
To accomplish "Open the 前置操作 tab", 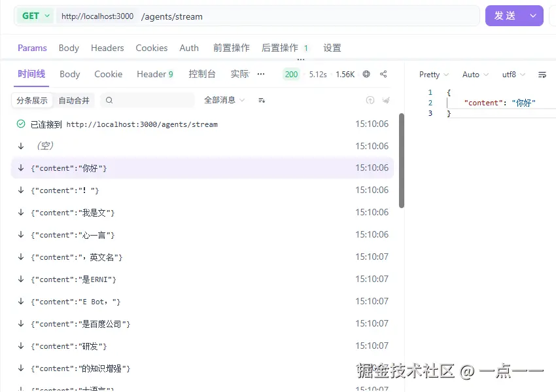I will pyautogui.click(x=231, y=48).
